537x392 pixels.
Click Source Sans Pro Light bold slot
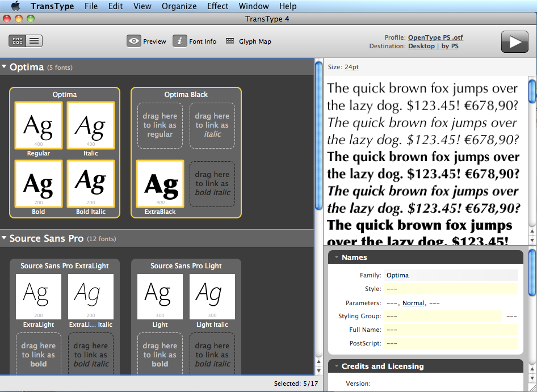point(160,354)
